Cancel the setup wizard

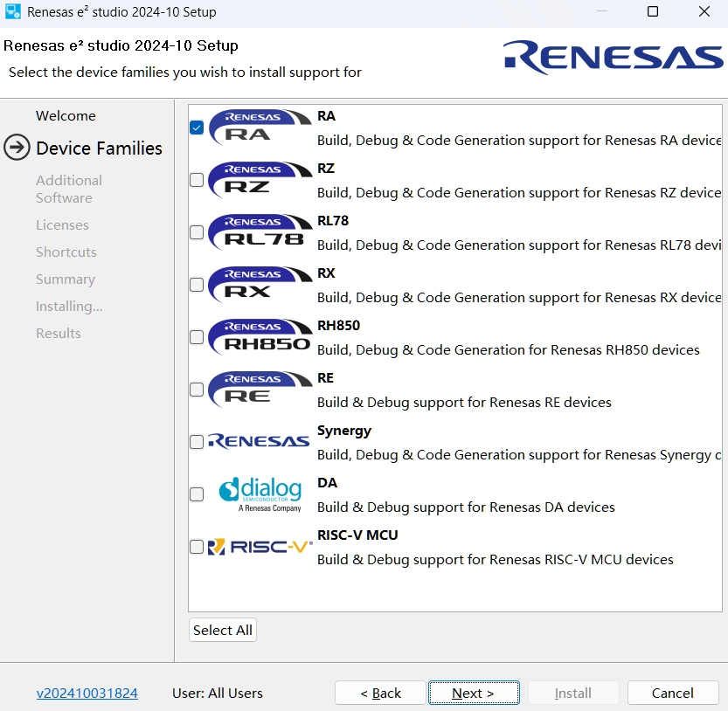point(673,693)
